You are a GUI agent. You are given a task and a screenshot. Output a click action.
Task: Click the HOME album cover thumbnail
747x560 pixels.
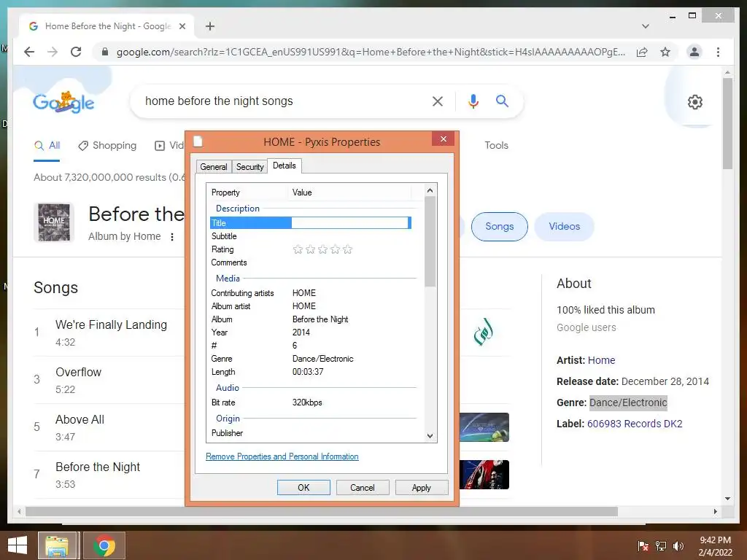pyautogui.click(x=54, y=222)
